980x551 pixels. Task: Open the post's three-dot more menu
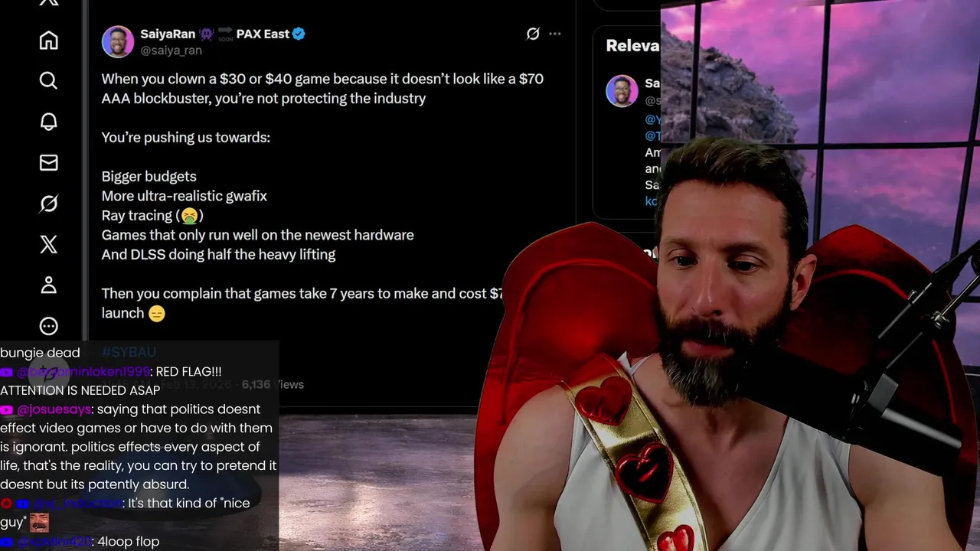click(555, 34)
